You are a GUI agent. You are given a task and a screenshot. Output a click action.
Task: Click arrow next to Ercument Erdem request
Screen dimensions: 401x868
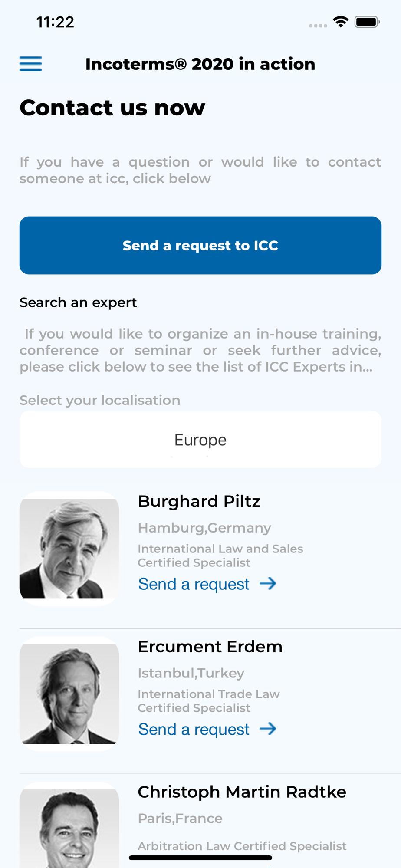click(x=268, y=729)
